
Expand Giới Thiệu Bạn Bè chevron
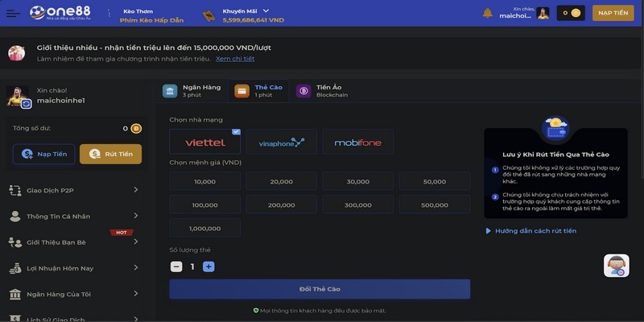point(136,242)
